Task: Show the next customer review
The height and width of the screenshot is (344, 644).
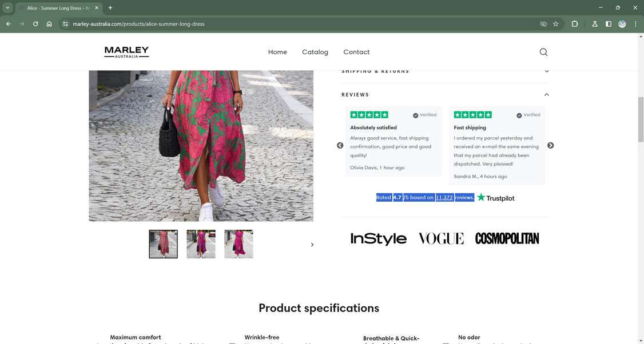Action: click(550, 145)
